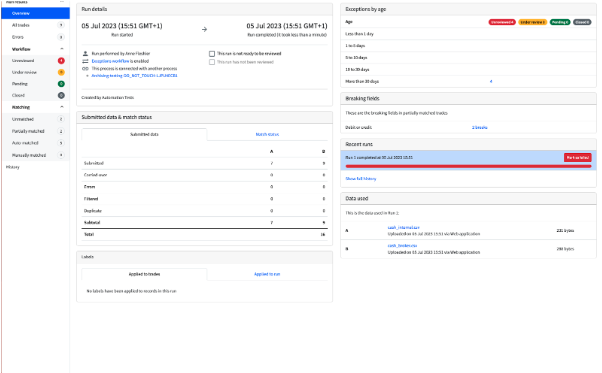
Task: Click the gray Closed count badge
Action: click(61, 95)
